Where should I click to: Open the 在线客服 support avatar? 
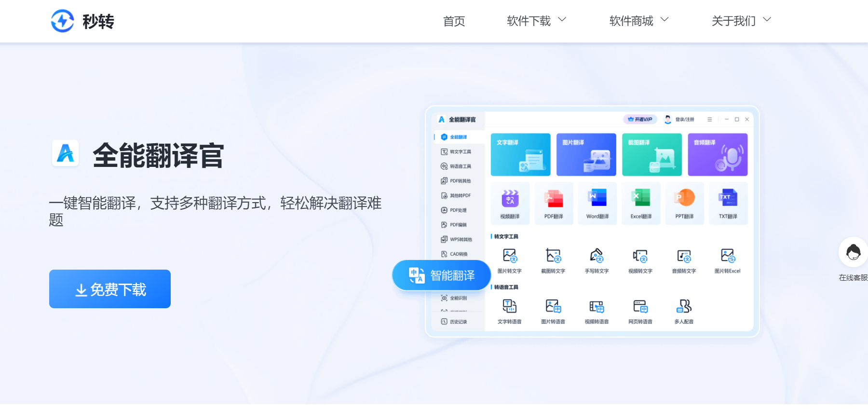(x=853, y=252)
